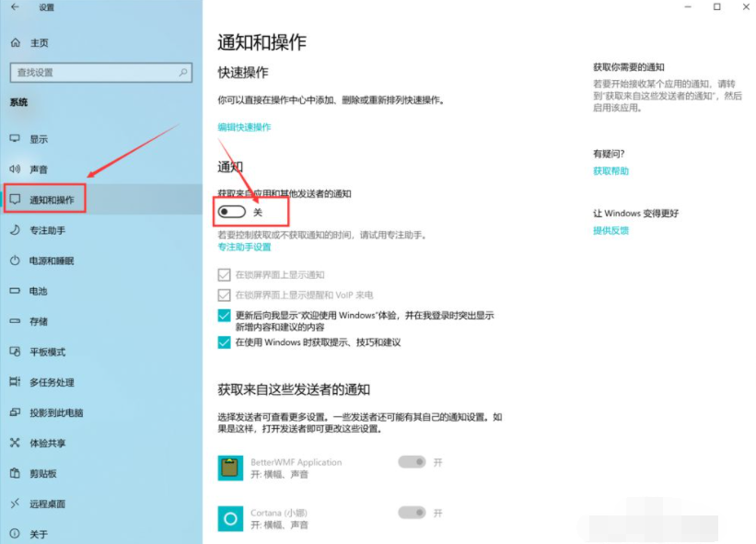Enable the main 通知 notifications toggle
The height and width of the screenshot is (544, 756).
(232, 212)
